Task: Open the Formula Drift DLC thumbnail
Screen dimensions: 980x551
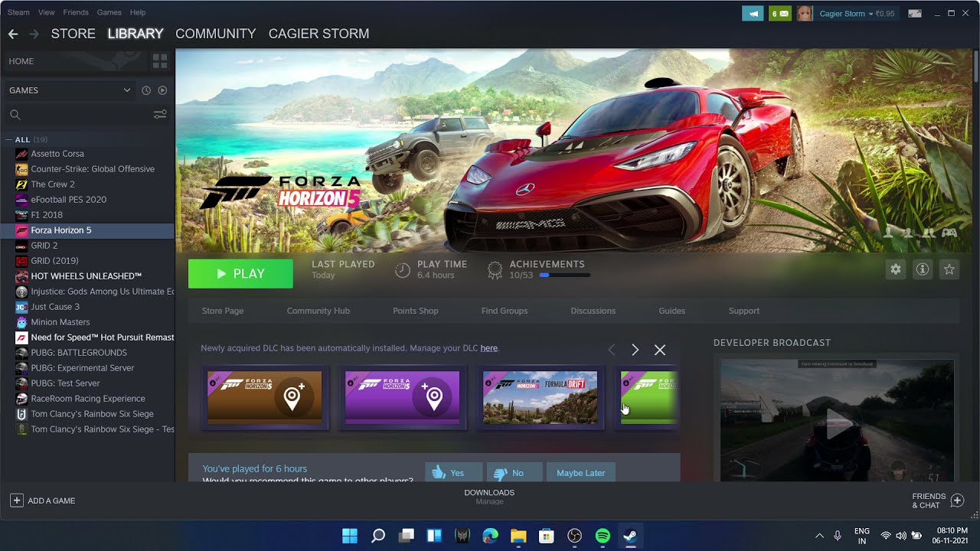Action: coord(541,397)
